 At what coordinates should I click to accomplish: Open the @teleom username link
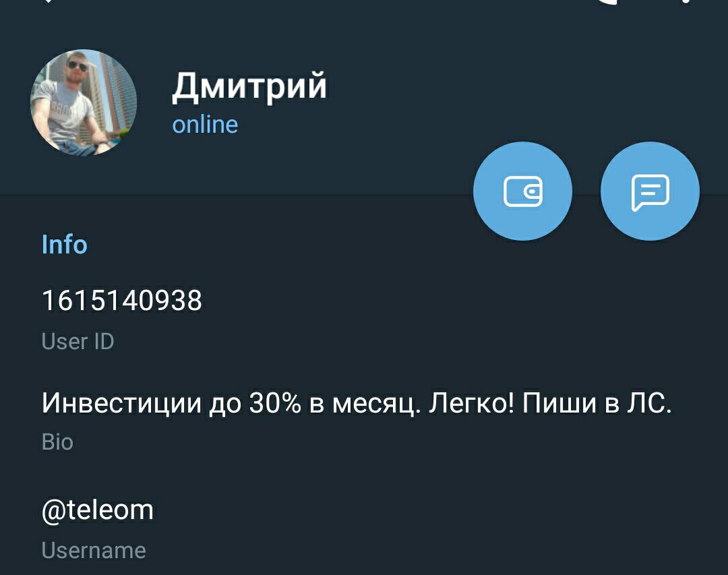point(98,510)
